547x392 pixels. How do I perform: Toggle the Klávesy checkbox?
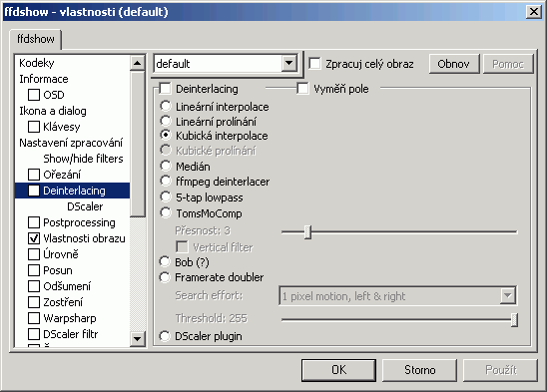tap(34, 127)
